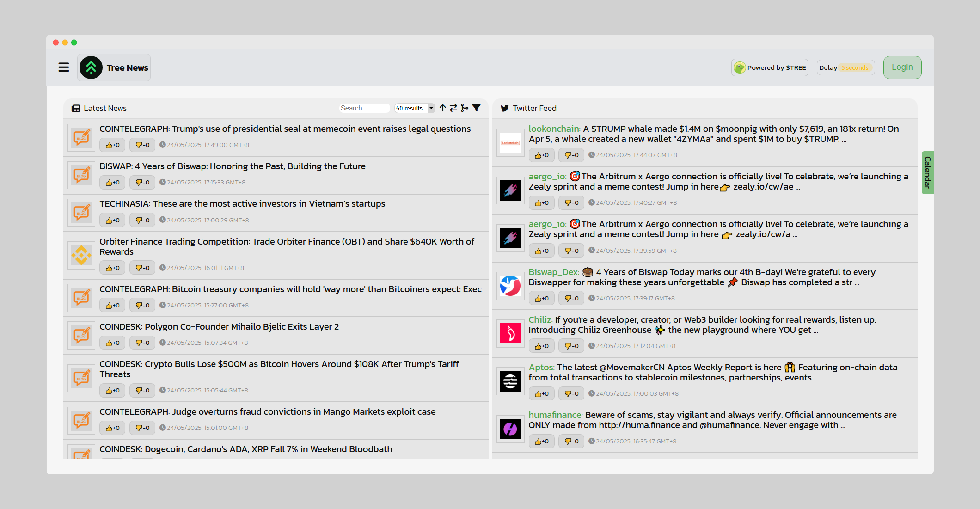Upvote the Trump presidential seal article

(x=112, y=145)
